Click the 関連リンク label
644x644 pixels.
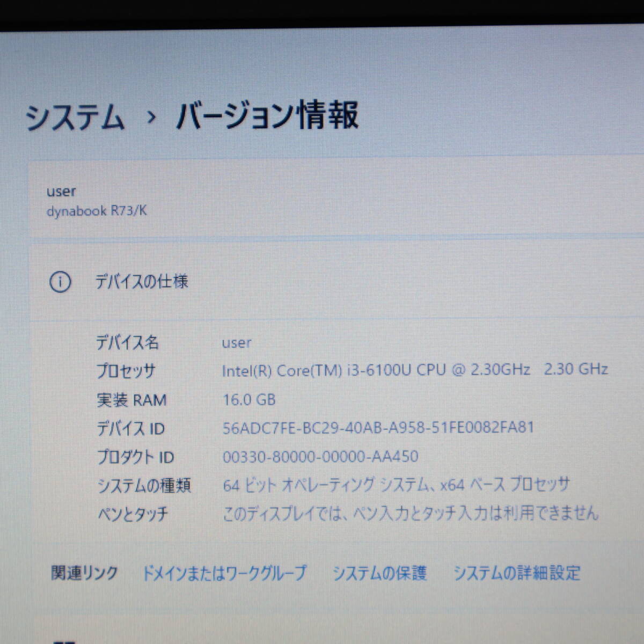point(84,573)
